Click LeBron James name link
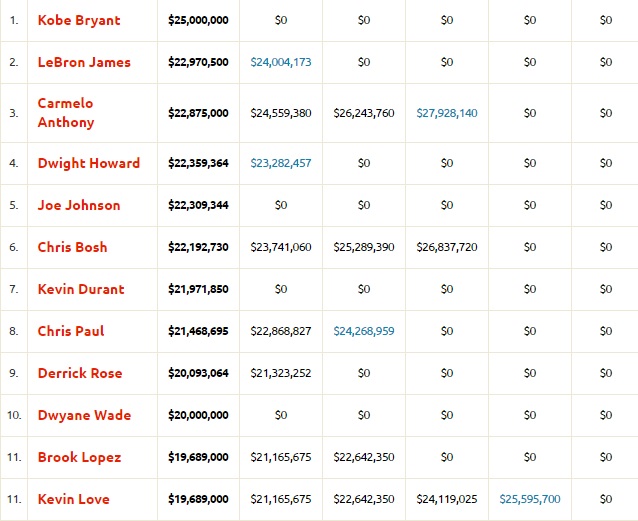Image resolution: width=638 pixels, height=521 pixels. coord(84,62)
